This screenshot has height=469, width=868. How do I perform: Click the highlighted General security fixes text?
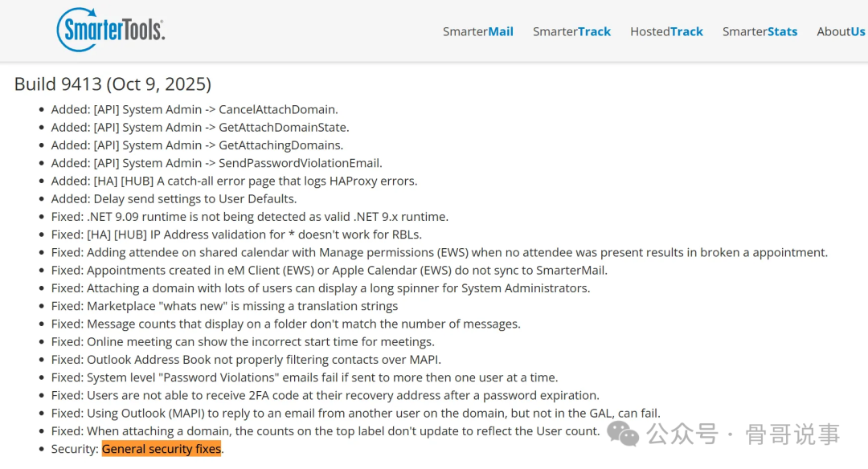coord(162,449)
